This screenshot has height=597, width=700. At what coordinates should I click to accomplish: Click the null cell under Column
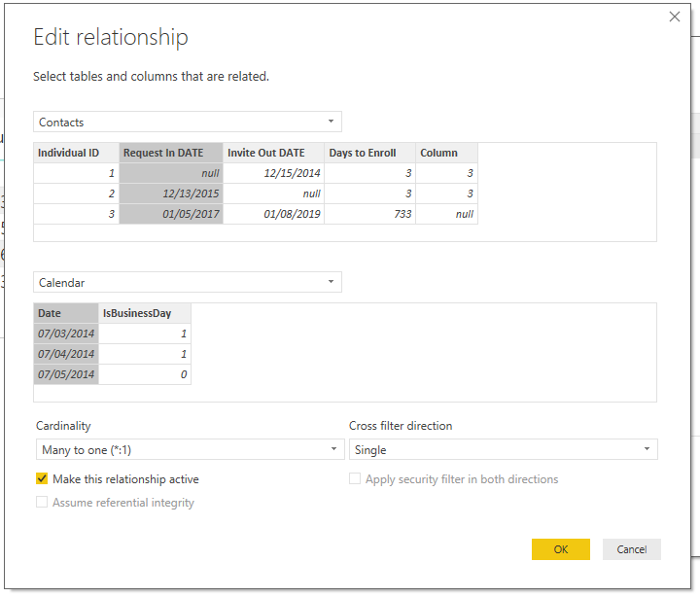coord(447,214)
